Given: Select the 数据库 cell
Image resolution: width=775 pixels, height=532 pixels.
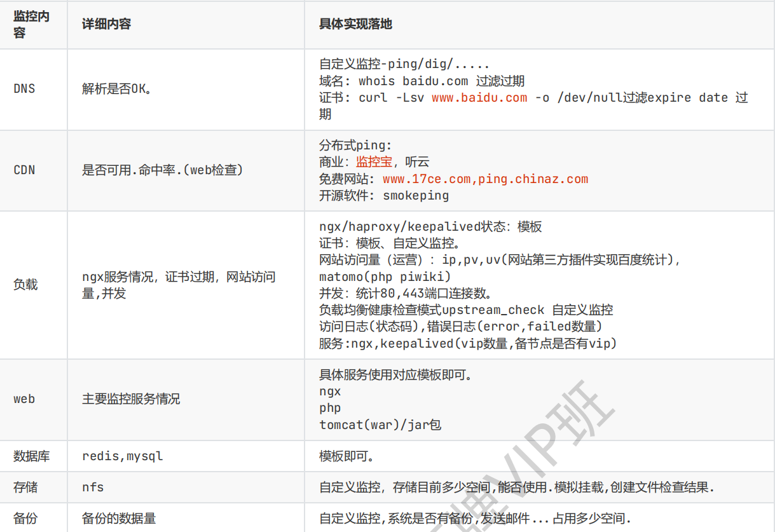Looking at the screenshot, I should coord(32,456).
